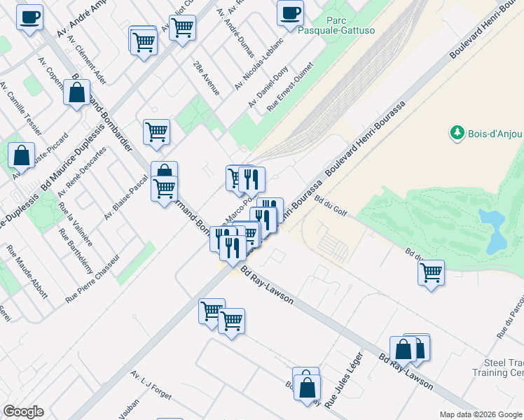Click the Map data ©2026 Google attribution
The image size is (524, 420).
coord(481,414)
